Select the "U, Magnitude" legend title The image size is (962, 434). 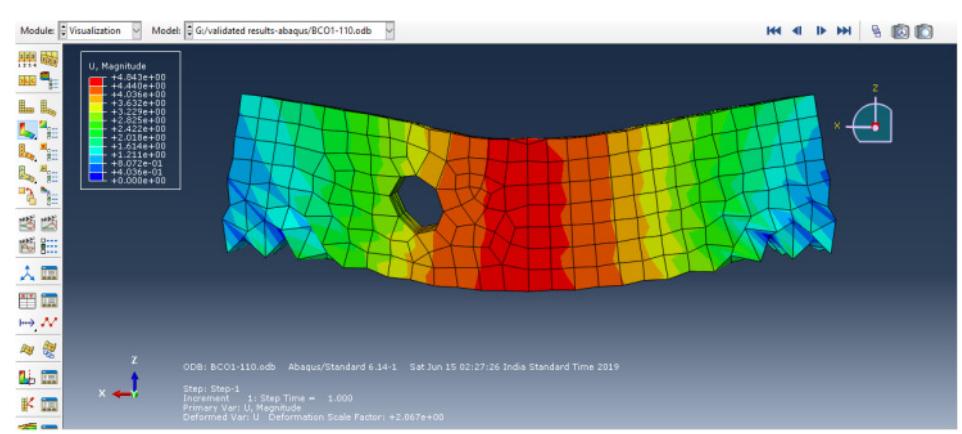click(117, 67)
